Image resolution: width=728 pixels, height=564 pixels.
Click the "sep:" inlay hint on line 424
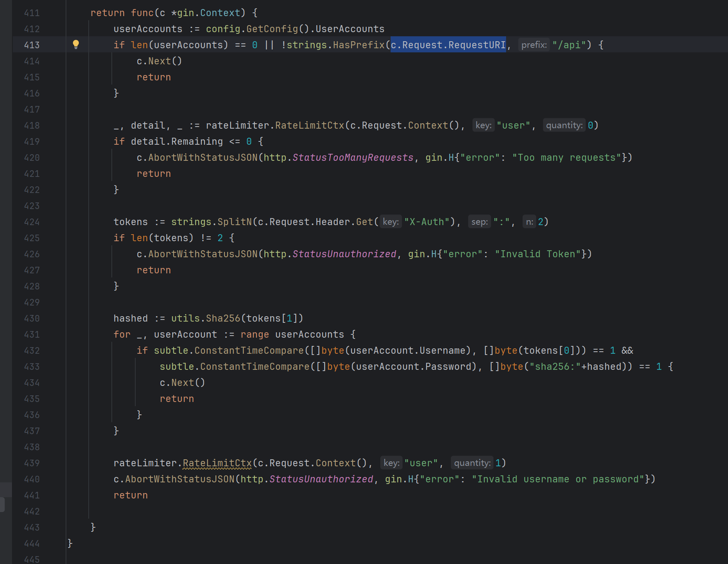tap(479, 222)
